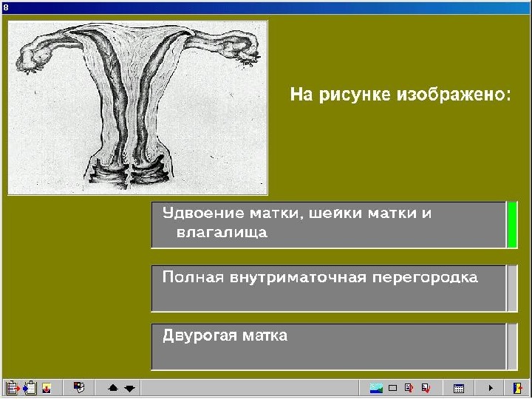
Task: Choose answer 'Двурогая матка'
Action: 328,347
